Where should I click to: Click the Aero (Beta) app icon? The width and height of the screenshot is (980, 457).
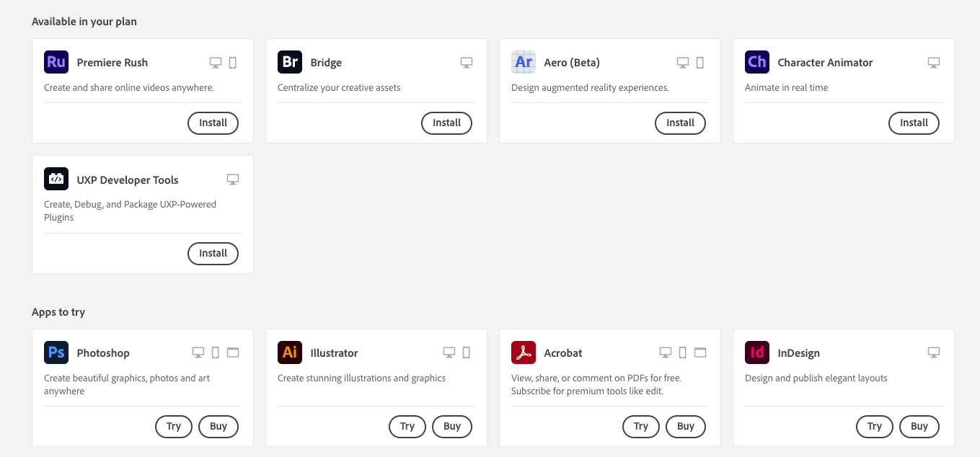click(523, 62)
